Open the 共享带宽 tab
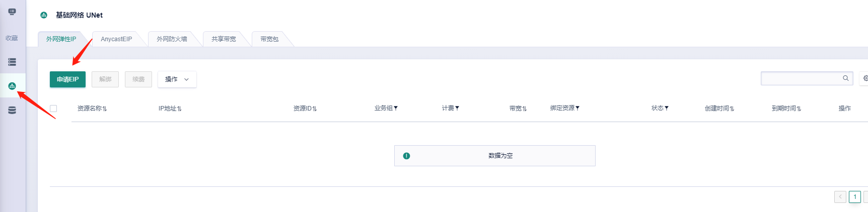 (x=224, y=39)
